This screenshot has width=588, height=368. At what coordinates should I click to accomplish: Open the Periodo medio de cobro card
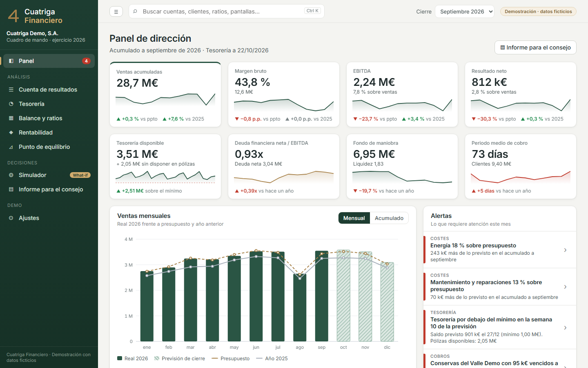[x=521, y=166]
